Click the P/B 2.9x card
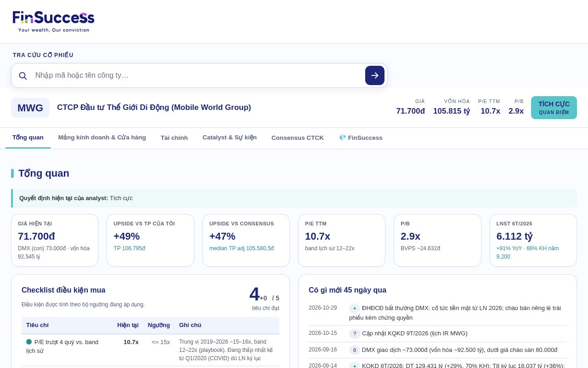This screenshot has width=588, height=368. point(437,240)
